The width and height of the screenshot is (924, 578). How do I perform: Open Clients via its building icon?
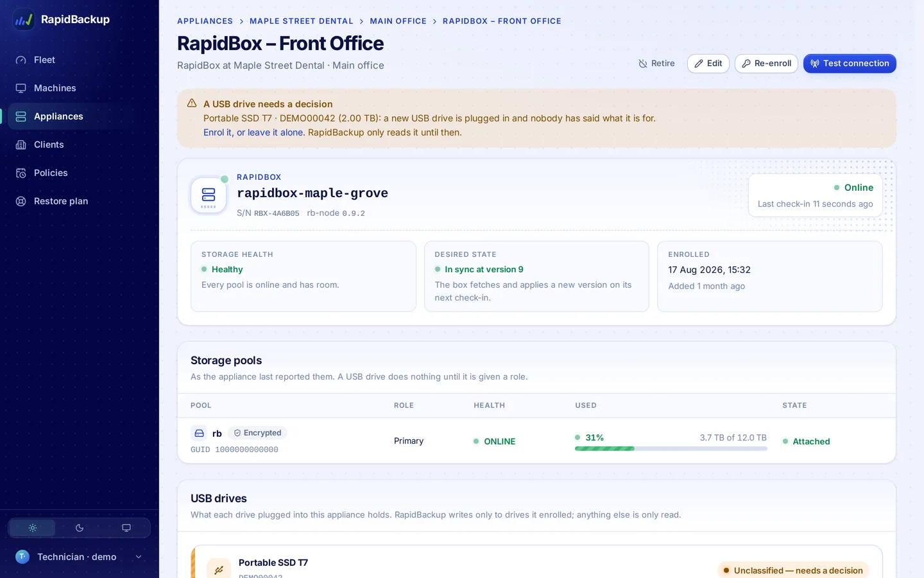tap(21, 144)
